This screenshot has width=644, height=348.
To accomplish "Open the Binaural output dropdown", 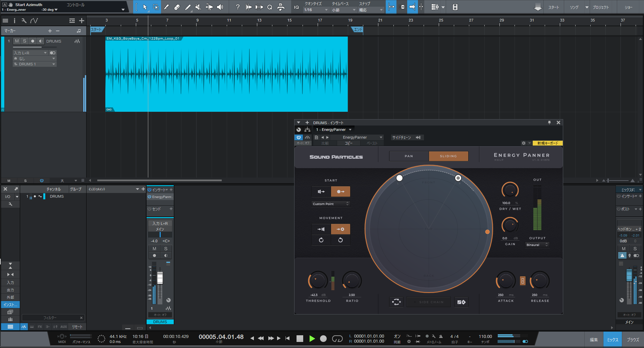I will tap(537, 245).
